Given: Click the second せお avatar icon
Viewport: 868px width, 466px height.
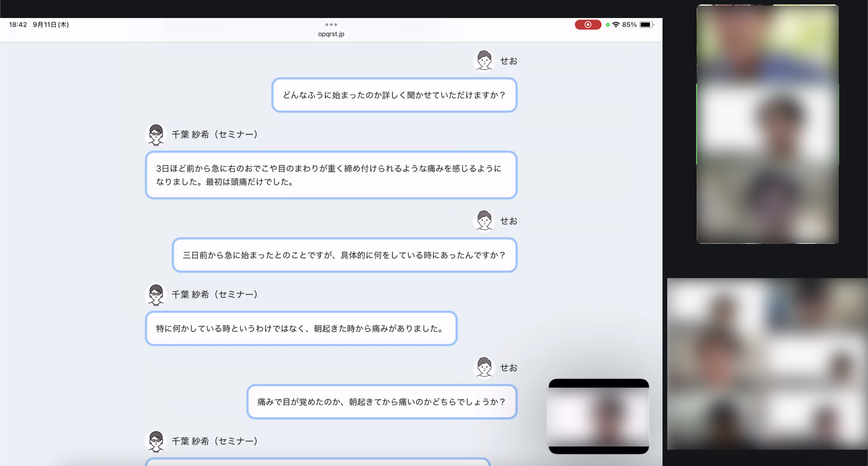Looking at the screenshot, I should point(484,221).
